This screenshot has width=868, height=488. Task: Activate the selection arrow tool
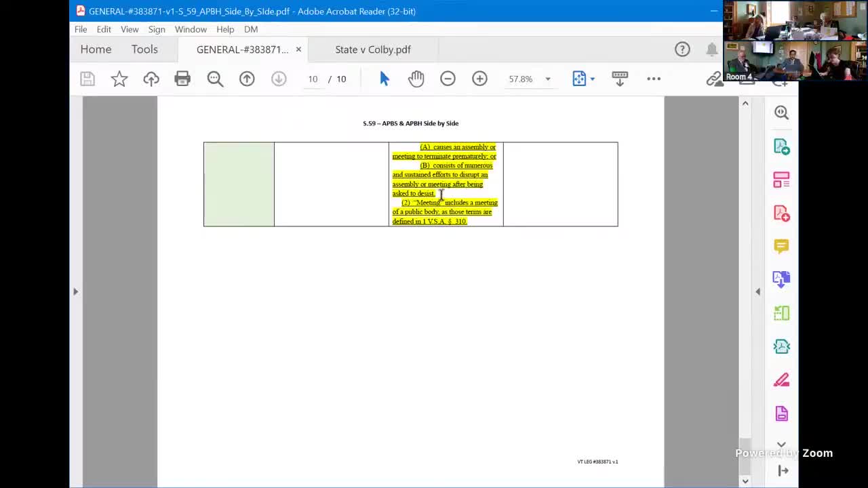click(x=384, y=79)
